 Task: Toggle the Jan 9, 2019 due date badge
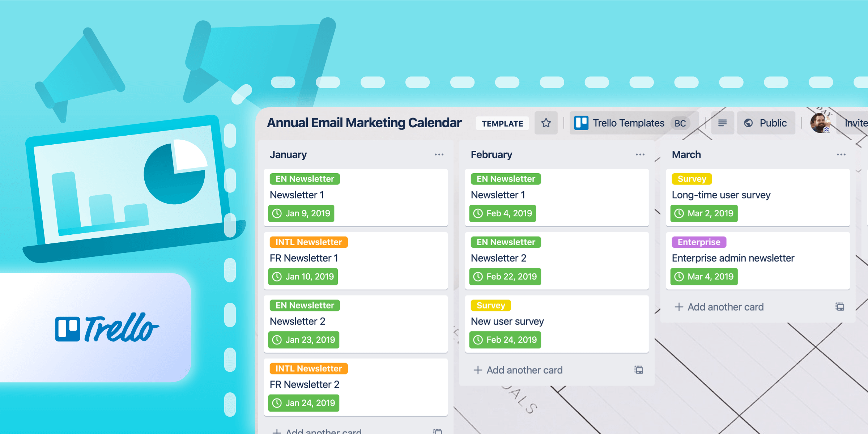click(x=301, y=213)
